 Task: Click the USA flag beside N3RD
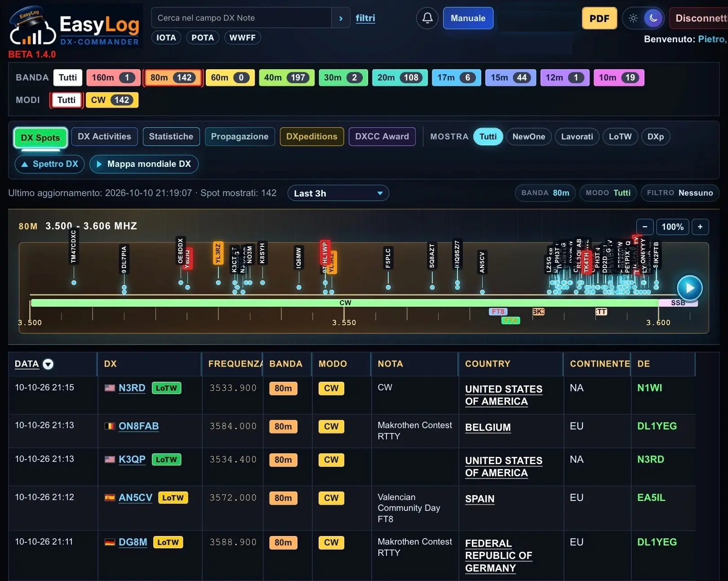pos(110,388)
